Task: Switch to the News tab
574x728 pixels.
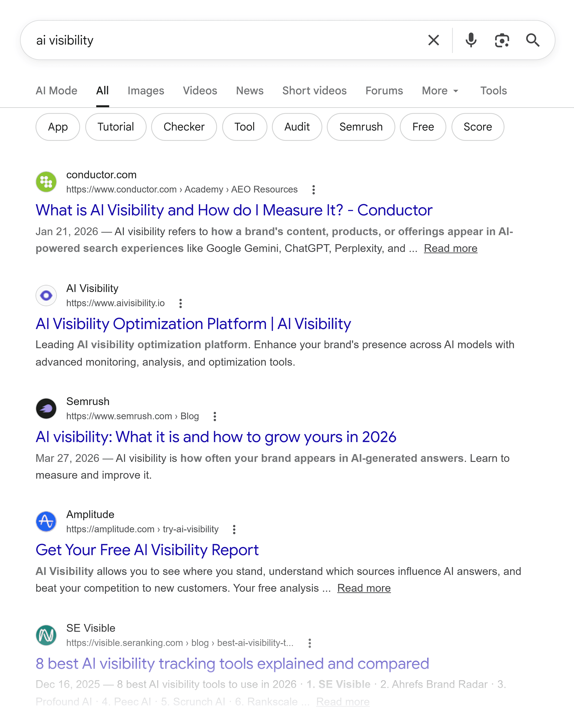Action: (249, 90)
